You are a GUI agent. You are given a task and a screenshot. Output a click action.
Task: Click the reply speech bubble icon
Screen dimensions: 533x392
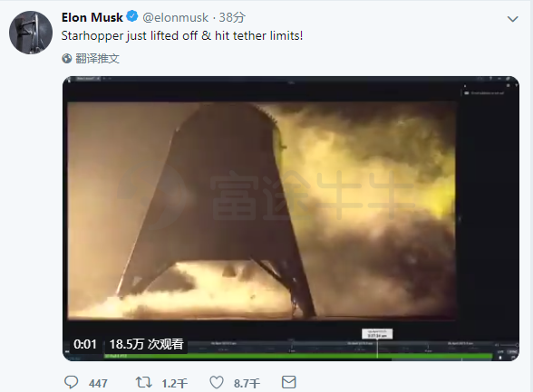[x=72, y=383]
